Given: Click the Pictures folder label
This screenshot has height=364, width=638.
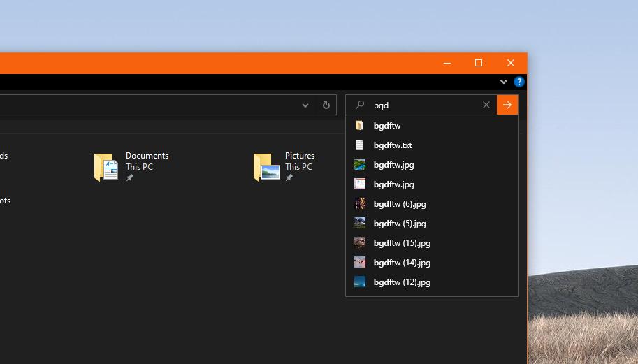Looking at the screenshot, I should pos(300,155).
